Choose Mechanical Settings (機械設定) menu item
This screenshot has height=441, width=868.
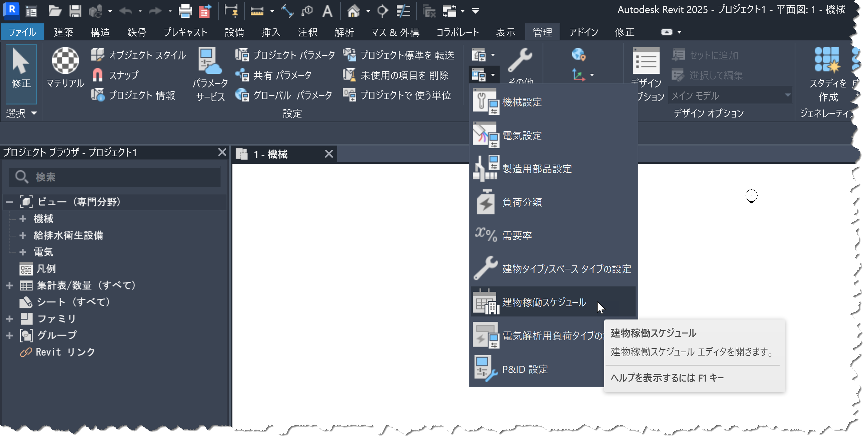click(x=553, y=102)
